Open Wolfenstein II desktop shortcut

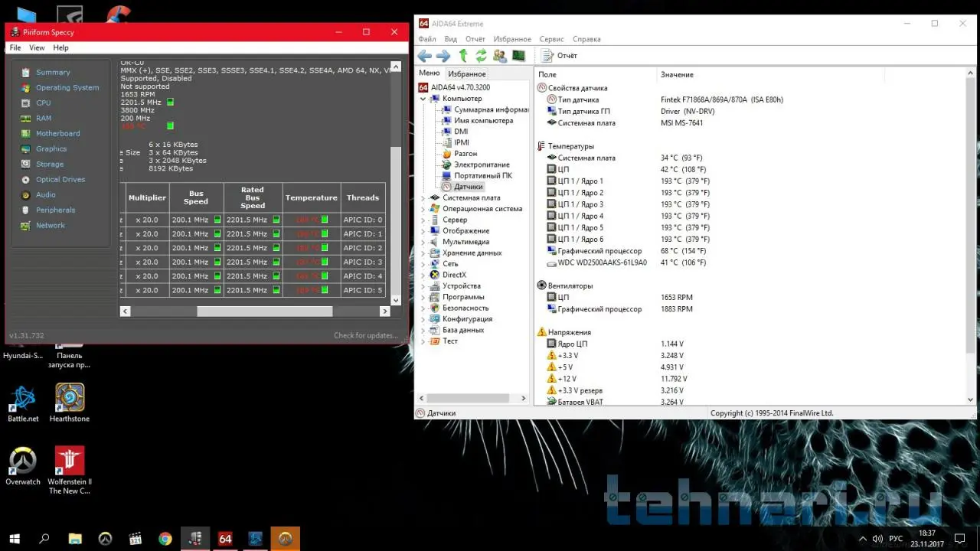tap(70, 470)
